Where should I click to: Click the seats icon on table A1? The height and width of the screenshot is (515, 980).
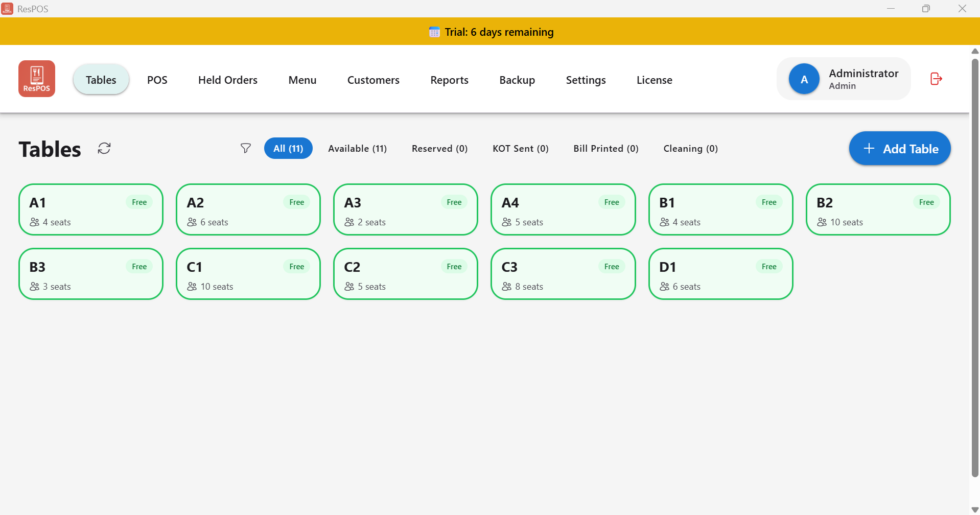point(35,222)
